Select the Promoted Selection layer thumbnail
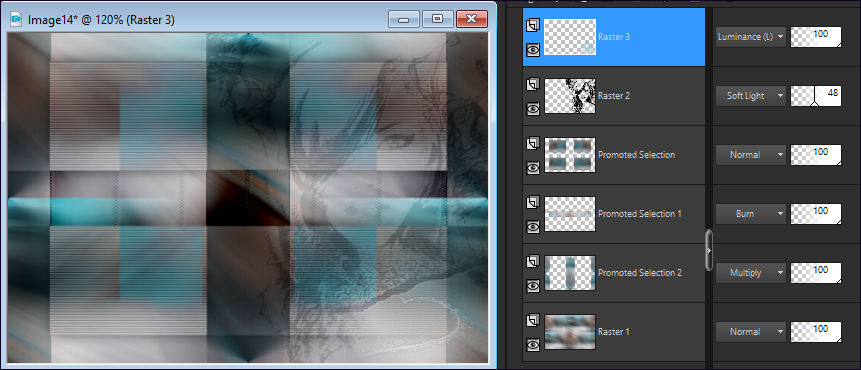The image size is (861, 370). point(570,155)
